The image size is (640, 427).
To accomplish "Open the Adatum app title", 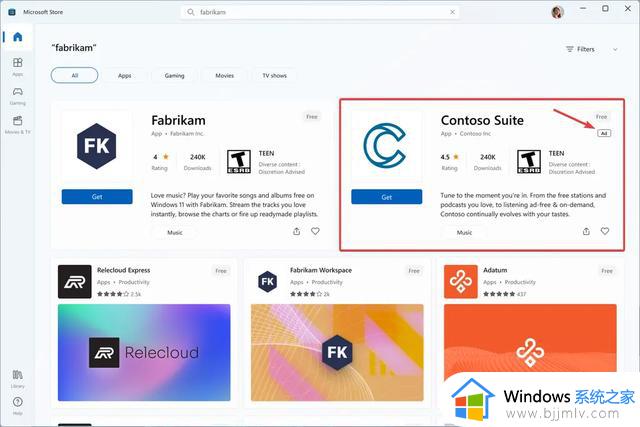I will point(495,270).
